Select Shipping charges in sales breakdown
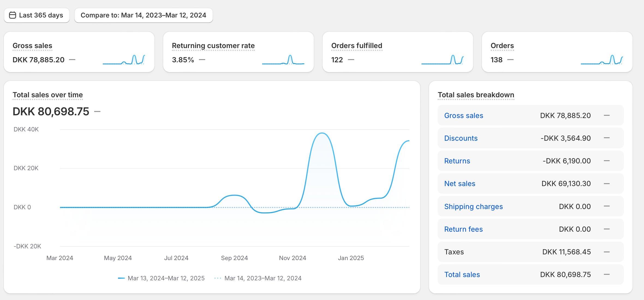Image resolution: width=644 pixels, height=300 pixels. coord(473,207)
